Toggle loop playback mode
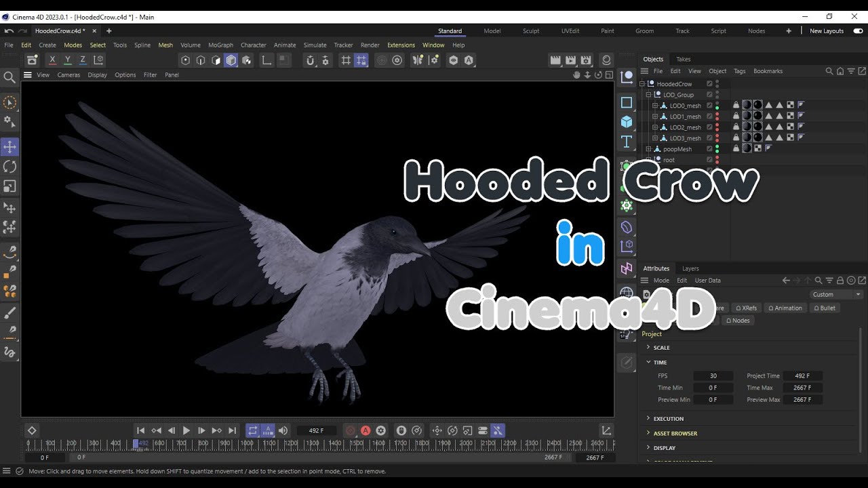Screen dimensions: 868x488 pos(252,430)
